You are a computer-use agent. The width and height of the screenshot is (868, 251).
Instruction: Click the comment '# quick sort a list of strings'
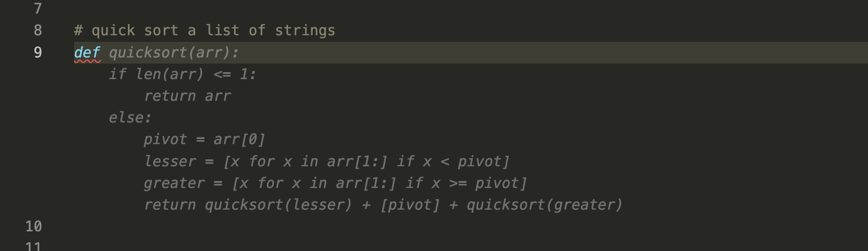[204, 30]
